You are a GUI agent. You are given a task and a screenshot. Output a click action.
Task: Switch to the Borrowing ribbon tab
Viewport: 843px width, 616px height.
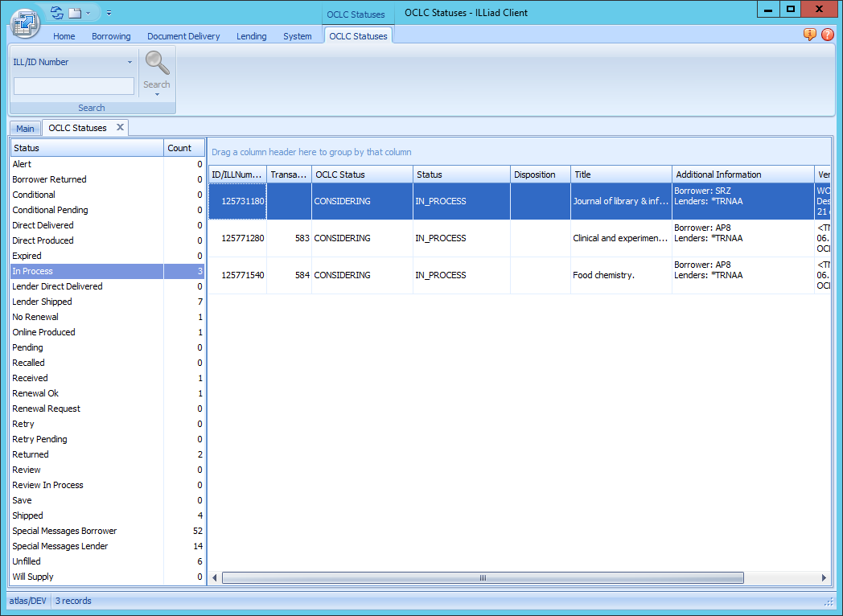pyautogui.click(x=111, y=36)
